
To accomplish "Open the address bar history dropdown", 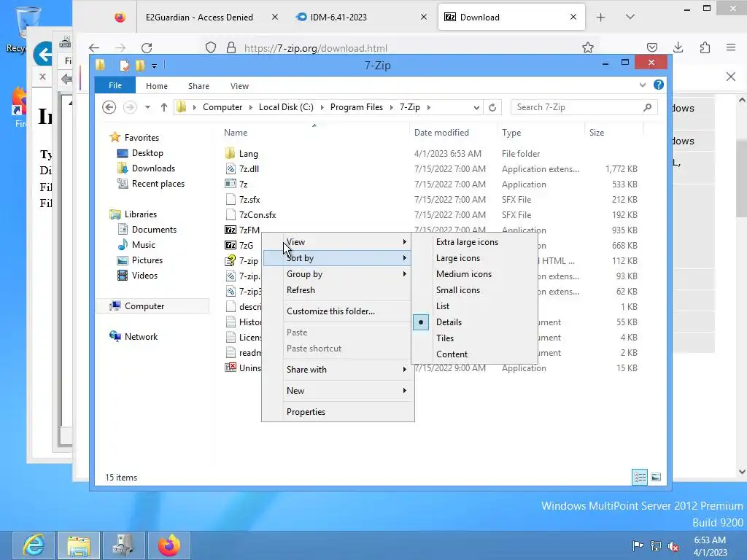I will click(x=476, y=108).
